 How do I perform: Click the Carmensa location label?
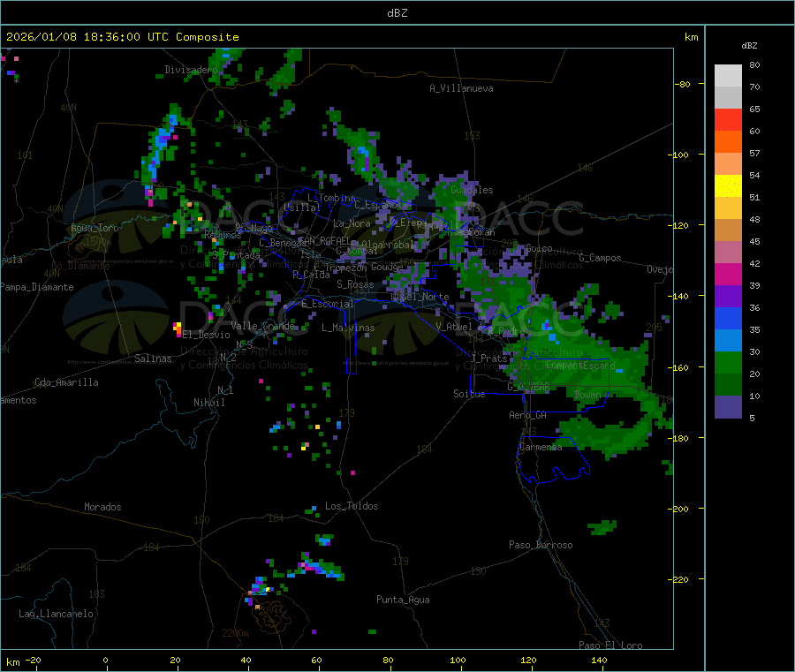pos(541,447)
